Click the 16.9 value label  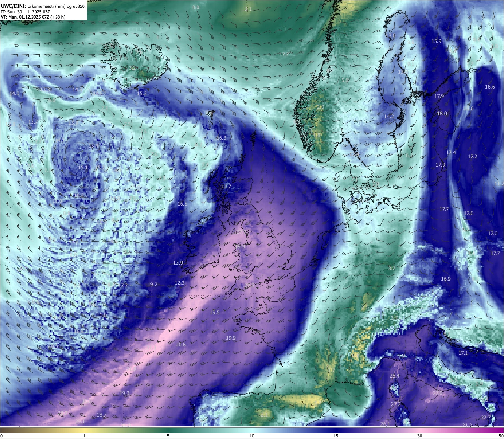(446, 279)
